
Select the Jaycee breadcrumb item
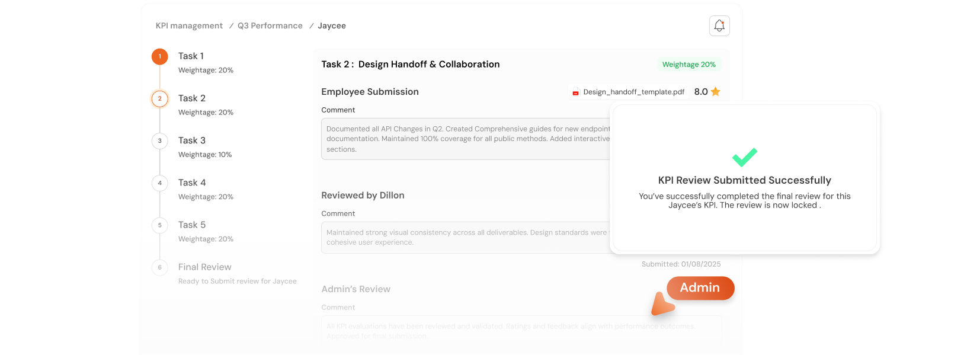[332, 26]
